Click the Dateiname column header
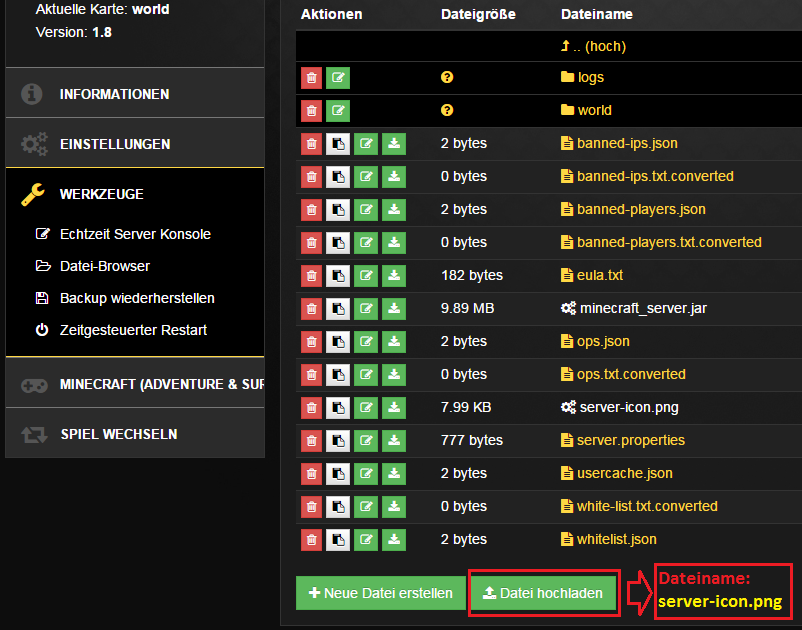Viewport: 802px width, 630px height. point(596,14)
